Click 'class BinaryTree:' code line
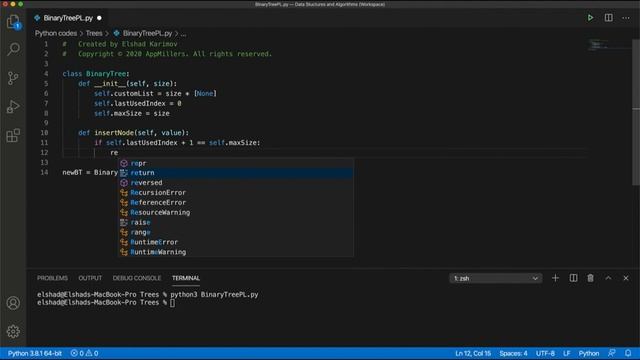 pyautogui.click(x=96, y=73)
